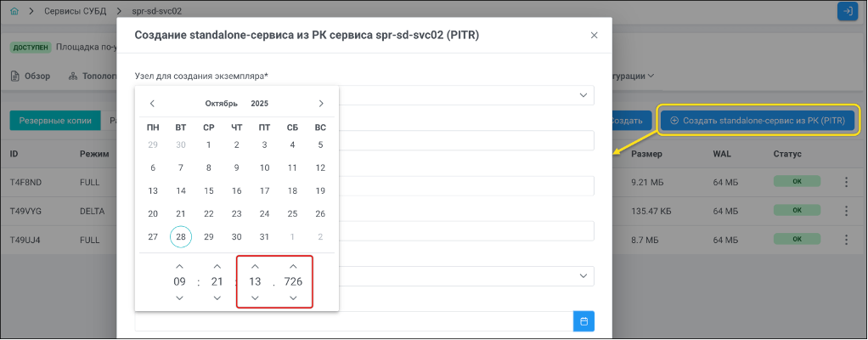The image size is (868, 340).
Task: Pick October 15 in the calendar
Action: click(x=209, y=191)
